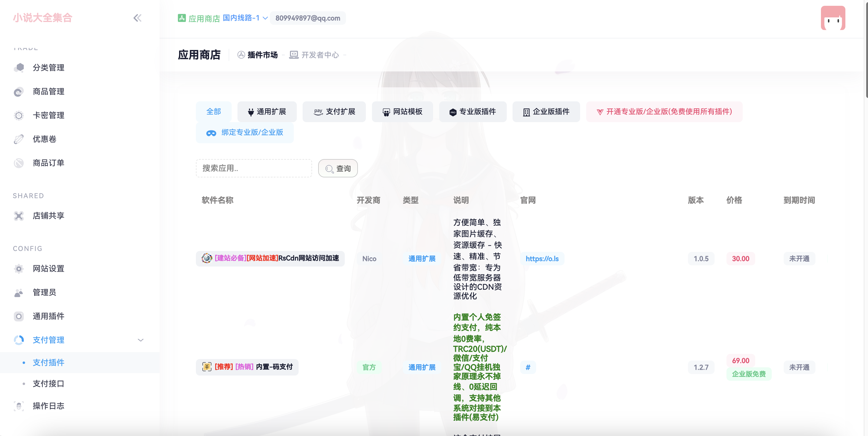This screenshot has width=868, height=436.
Task: Open the user avatar in top-right
Action: click(833, 18)
